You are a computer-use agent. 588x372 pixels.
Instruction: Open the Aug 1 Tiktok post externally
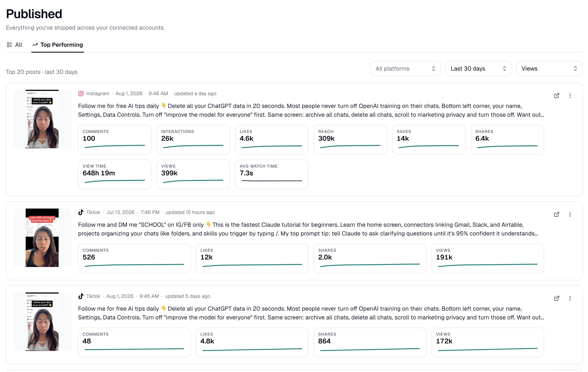[556, 298]
